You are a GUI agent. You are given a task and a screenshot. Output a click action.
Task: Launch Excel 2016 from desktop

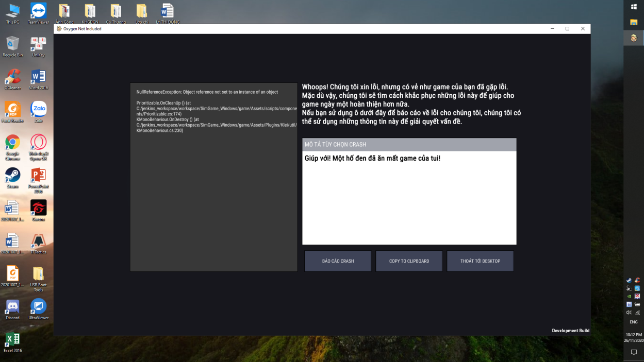tap(12, 342)
